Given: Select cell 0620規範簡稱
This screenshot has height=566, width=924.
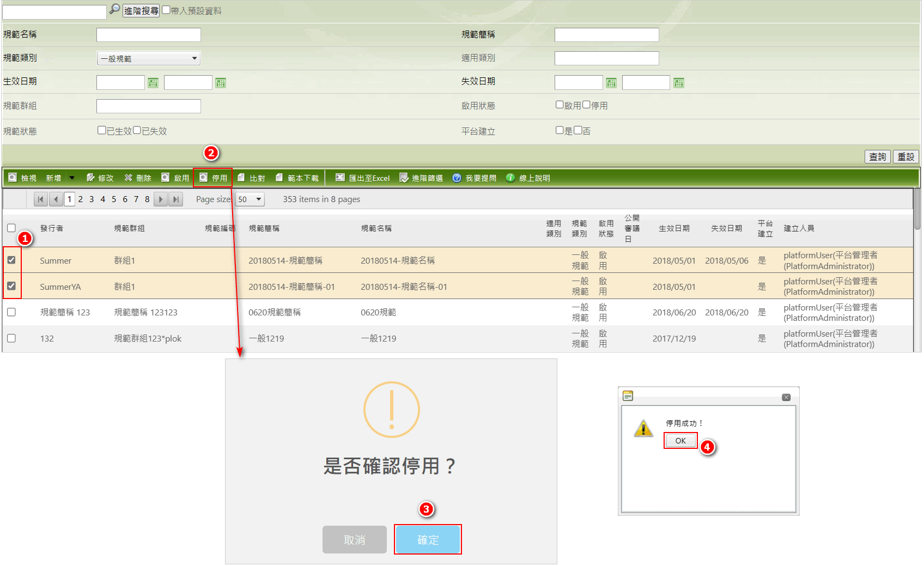Looking at the screenshot, I should (x=275, y=312).
